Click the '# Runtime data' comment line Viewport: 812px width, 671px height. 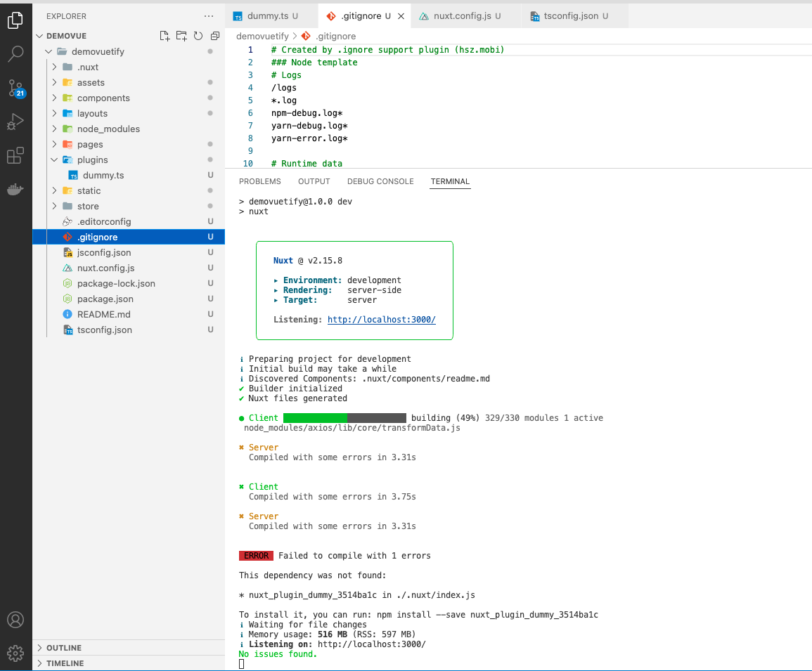tap(307, 163)
